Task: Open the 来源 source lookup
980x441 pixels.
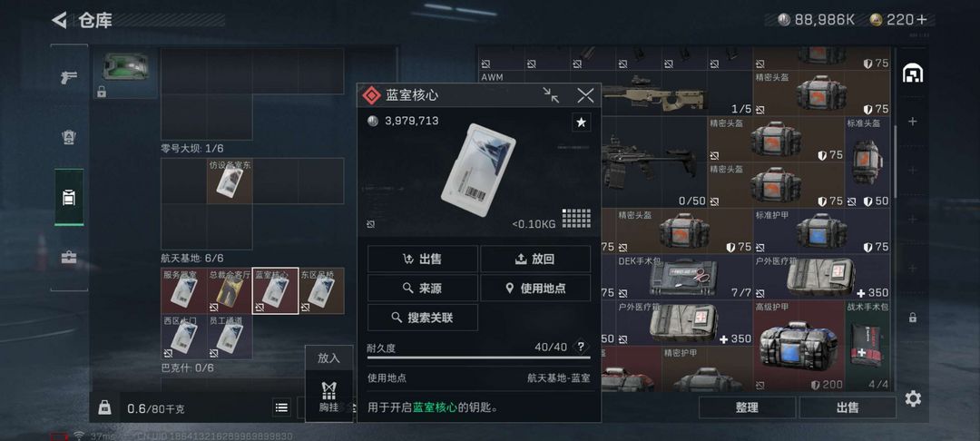Action: pos(423,288)
